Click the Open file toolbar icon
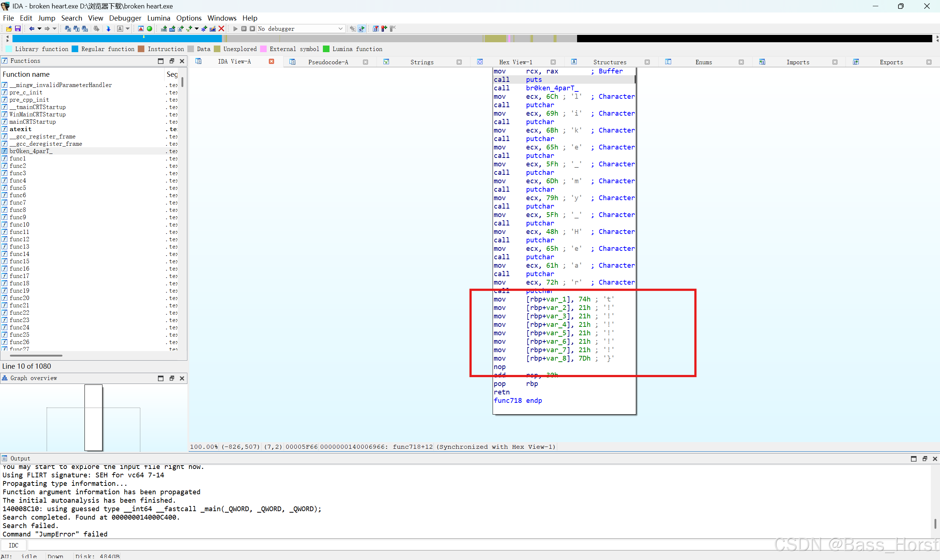This screenshot has width=940, height=560. point(9,29)
